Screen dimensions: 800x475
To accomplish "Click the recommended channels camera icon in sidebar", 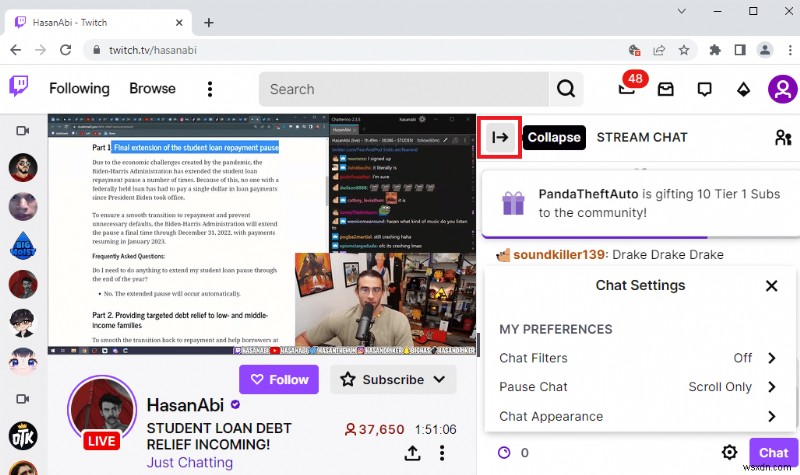I will (x=22, y=398).
